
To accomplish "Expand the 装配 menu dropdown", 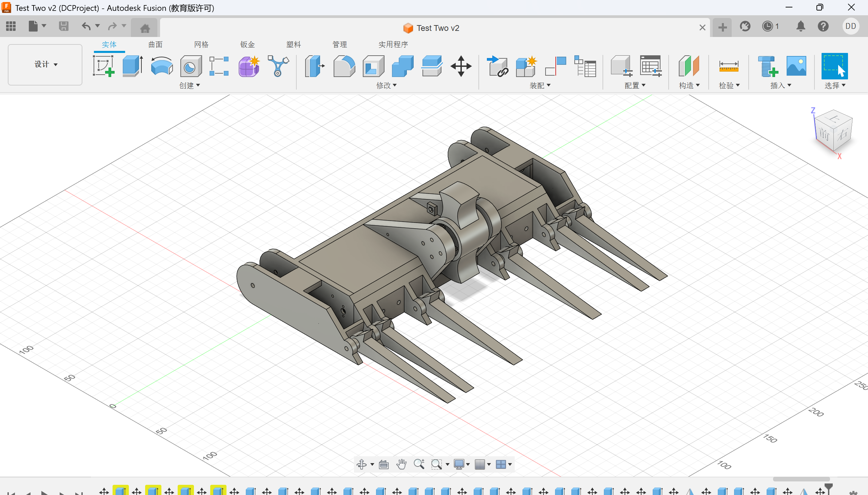I will 540,85.
